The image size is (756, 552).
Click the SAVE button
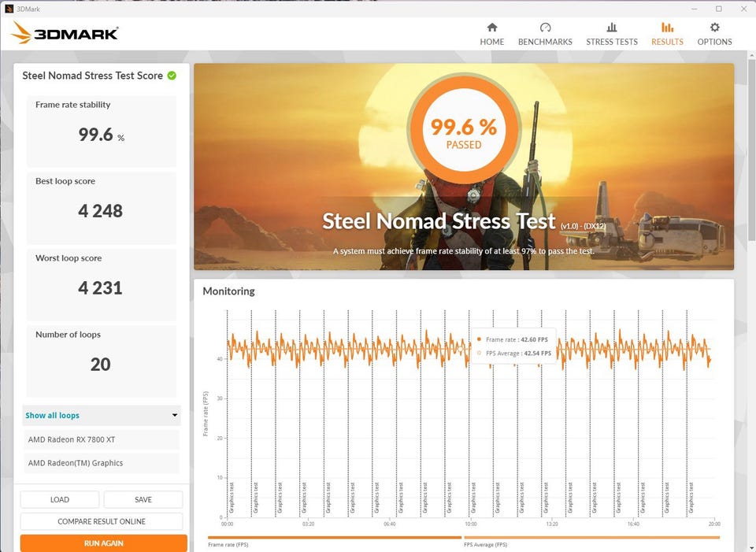[x=143, y=499]
